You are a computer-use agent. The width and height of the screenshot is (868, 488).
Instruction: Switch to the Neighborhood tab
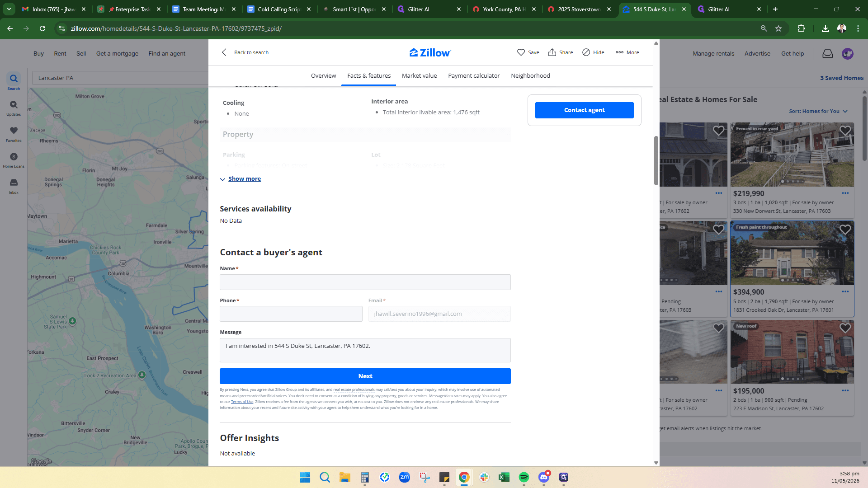530,76
